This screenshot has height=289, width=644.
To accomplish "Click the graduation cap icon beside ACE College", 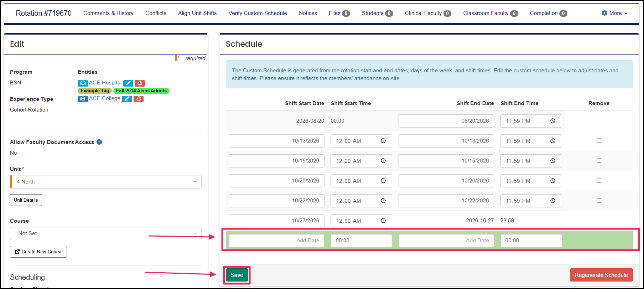I will pyautogui.click(x=83, y=99).
